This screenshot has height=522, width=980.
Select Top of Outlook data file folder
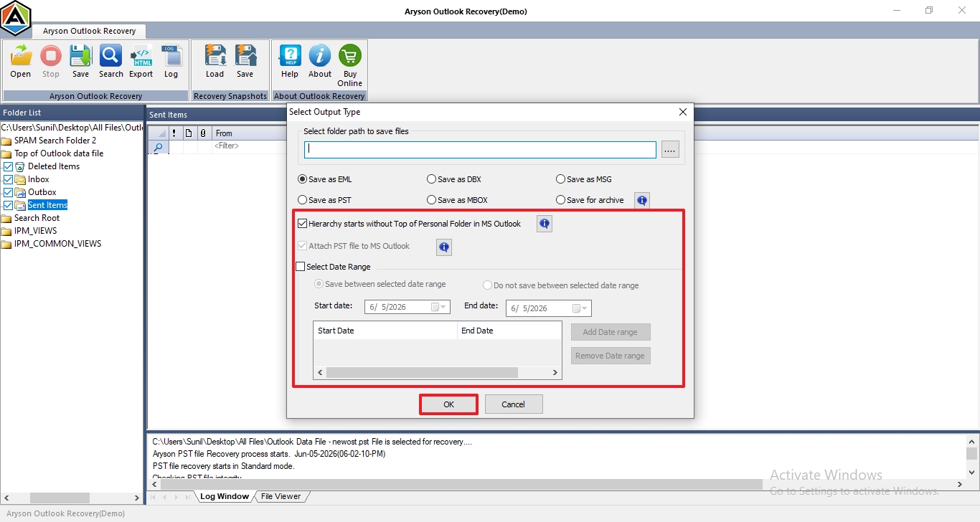(59, 153)
